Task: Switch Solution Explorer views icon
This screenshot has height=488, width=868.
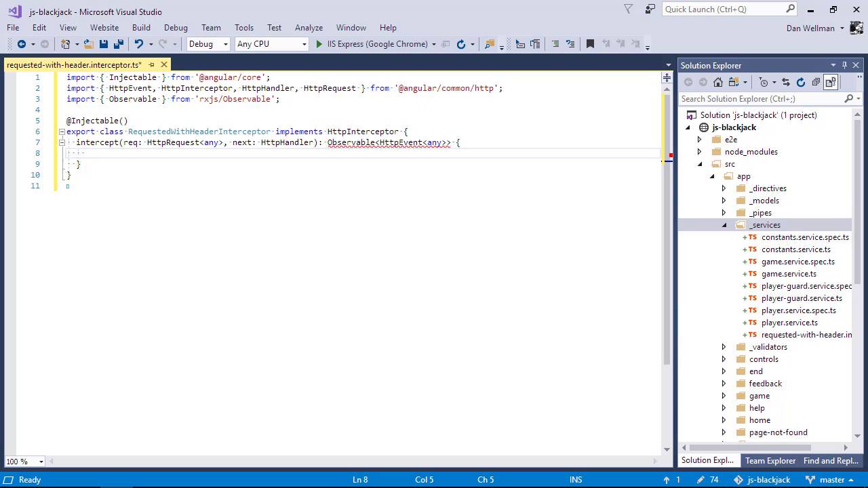Action: tap(733, 82)
